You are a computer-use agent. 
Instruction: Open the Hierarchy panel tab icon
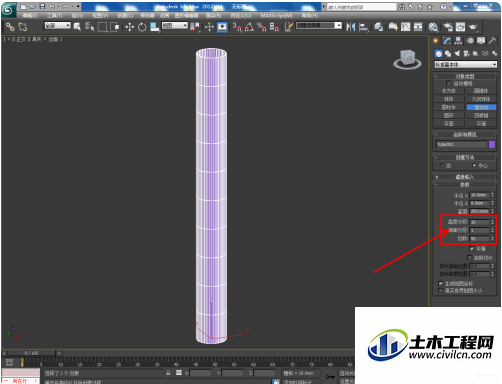(458, 41)
